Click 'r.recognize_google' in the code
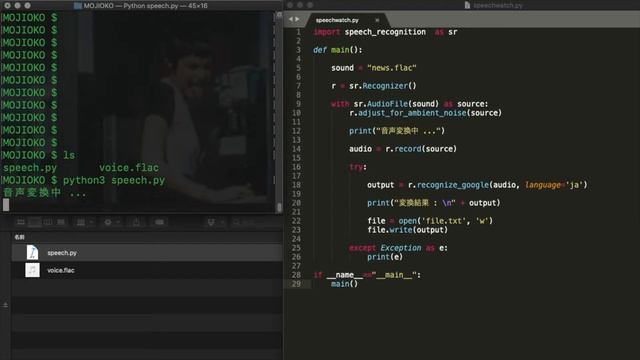The width and height of the screenshot is (640, 360). [x=448, y=185]
